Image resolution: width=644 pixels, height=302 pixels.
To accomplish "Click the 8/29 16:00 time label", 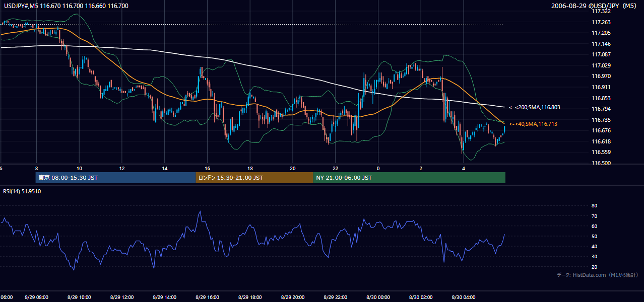I will click(x=207, y=297).
